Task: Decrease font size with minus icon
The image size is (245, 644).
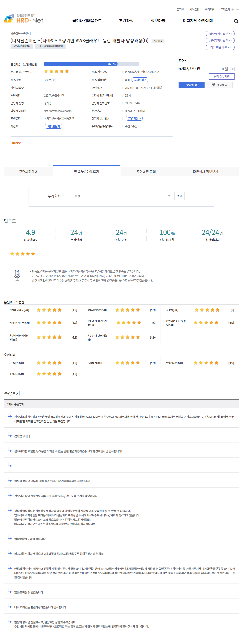Action: pos(237,9)
